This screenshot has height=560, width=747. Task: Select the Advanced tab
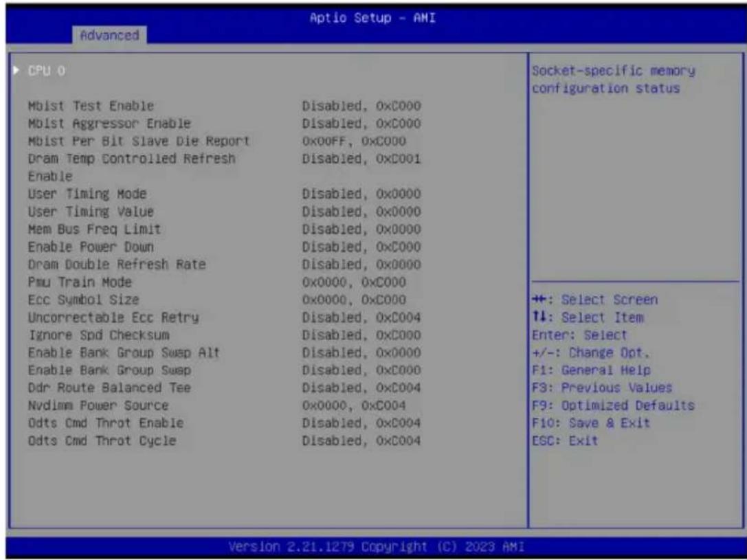point(109,35)
